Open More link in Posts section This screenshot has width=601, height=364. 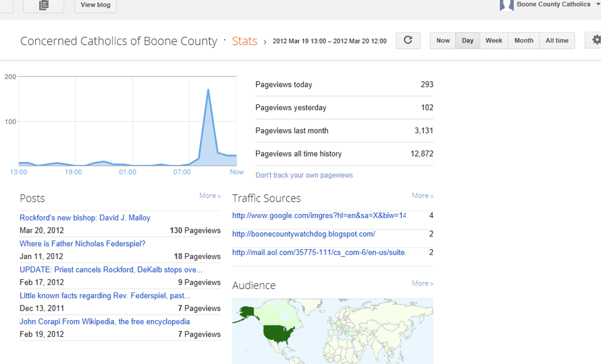tap(210, 196)
